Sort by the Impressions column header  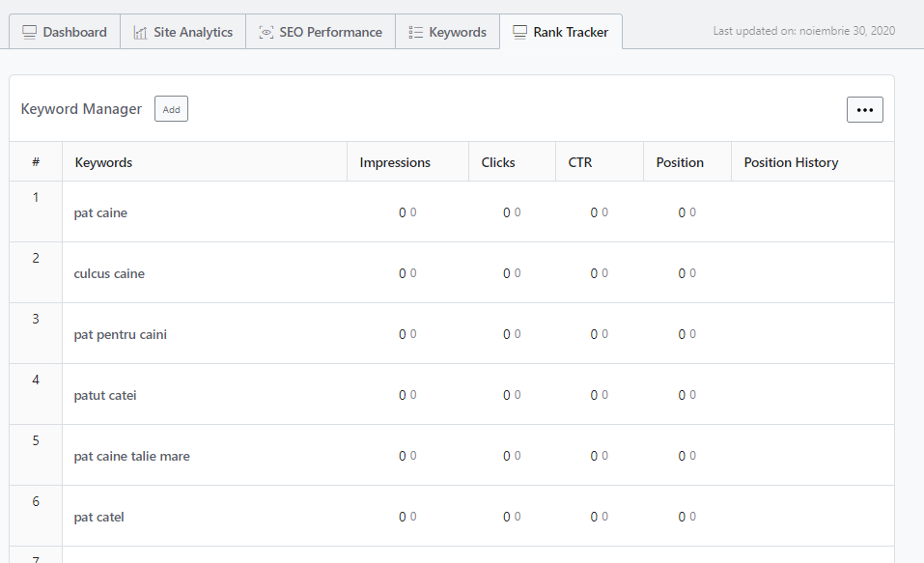coord(395,162)
